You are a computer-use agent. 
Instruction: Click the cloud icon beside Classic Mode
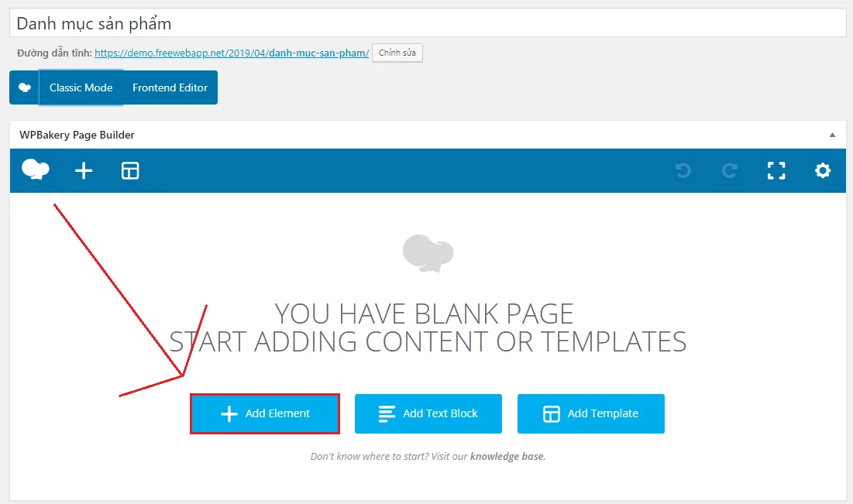(25, 87)
